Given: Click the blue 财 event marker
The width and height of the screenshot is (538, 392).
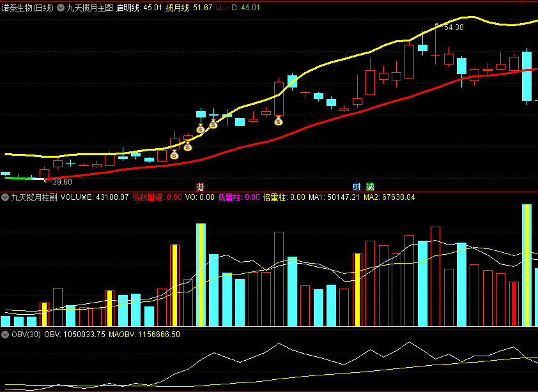Looking at the screenshot, I should pyautogui.click(x=357, y=187).
